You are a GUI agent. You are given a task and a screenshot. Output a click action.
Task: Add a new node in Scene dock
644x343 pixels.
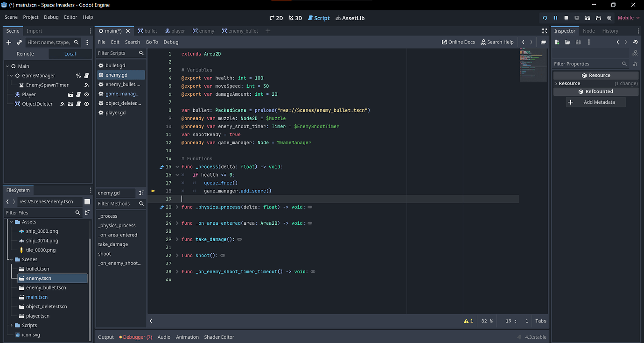[x=8, y=42]
